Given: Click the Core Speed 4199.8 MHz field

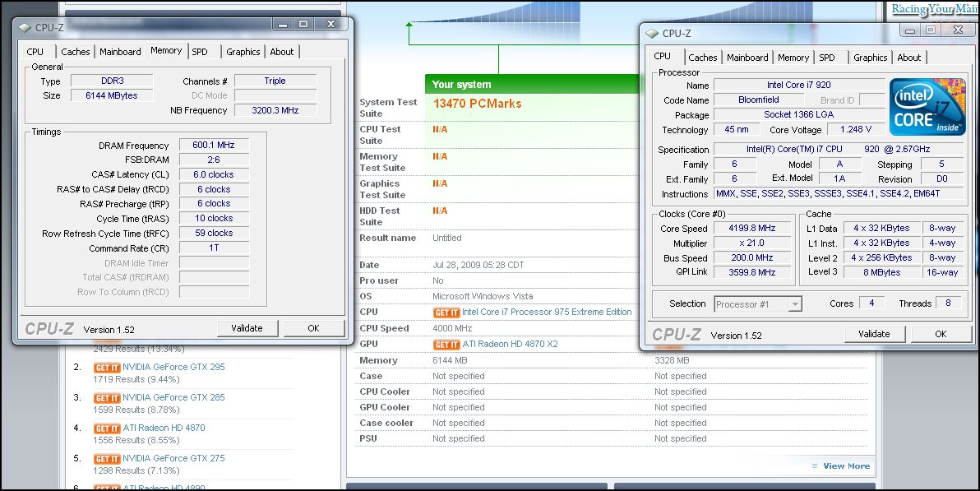Looking at the screenshot, I should coord(752,229).
